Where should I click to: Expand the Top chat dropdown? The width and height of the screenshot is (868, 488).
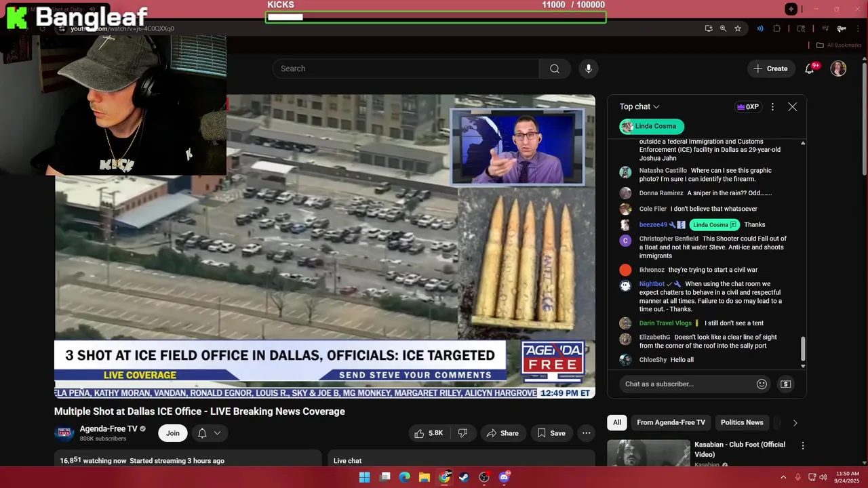[639, 106]
